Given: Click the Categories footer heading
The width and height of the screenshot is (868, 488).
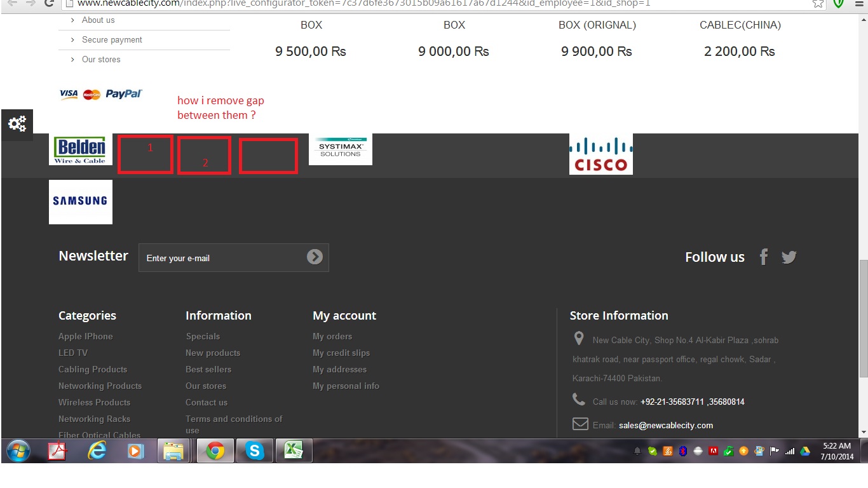Looking at the screenshot, I should point(87,316).
